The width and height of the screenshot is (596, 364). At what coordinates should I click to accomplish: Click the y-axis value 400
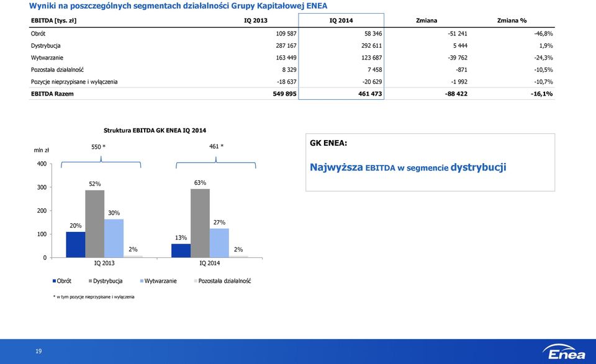pyautogui.click(x=42, y=164)
